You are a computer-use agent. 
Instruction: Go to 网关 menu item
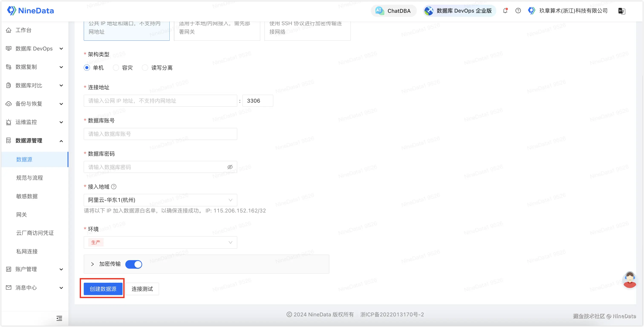(x=22, y=215)
